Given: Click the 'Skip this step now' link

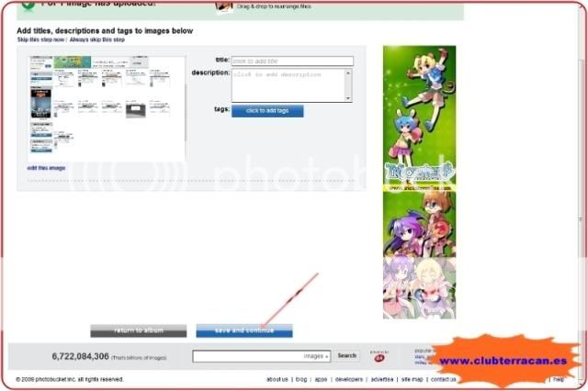Looking at the screenshot, I should pyautogui.click(x=40, y=39).
